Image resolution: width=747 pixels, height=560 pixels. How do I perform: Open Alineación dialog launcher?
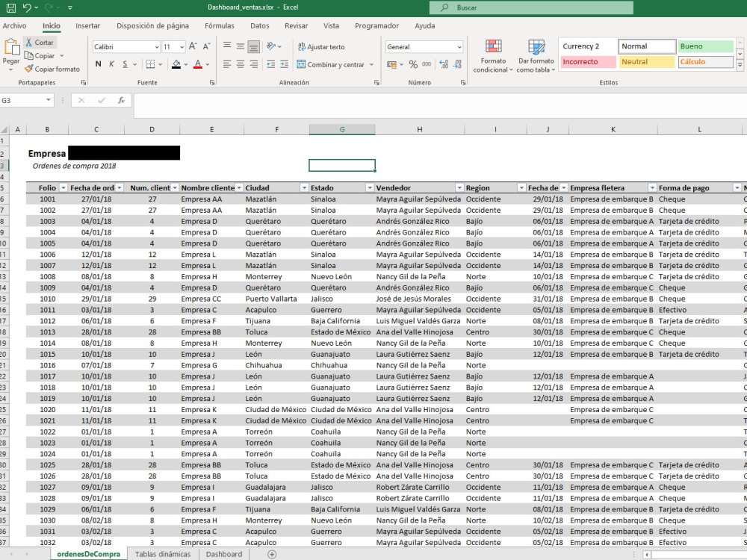click(x=376, y=83)
